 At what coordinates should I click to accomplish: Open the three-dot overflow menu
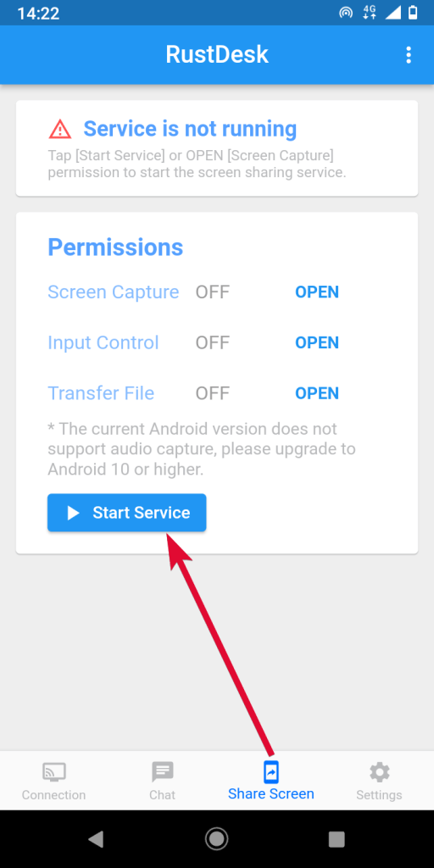coord(409,55)
